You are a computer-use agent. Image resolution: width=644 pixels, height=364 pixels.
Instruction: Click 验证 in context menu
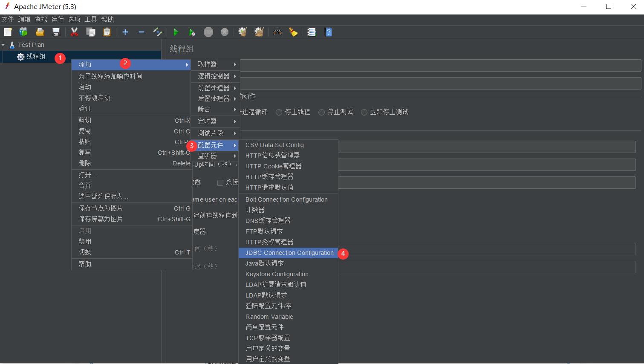click(x=131, y=109)
